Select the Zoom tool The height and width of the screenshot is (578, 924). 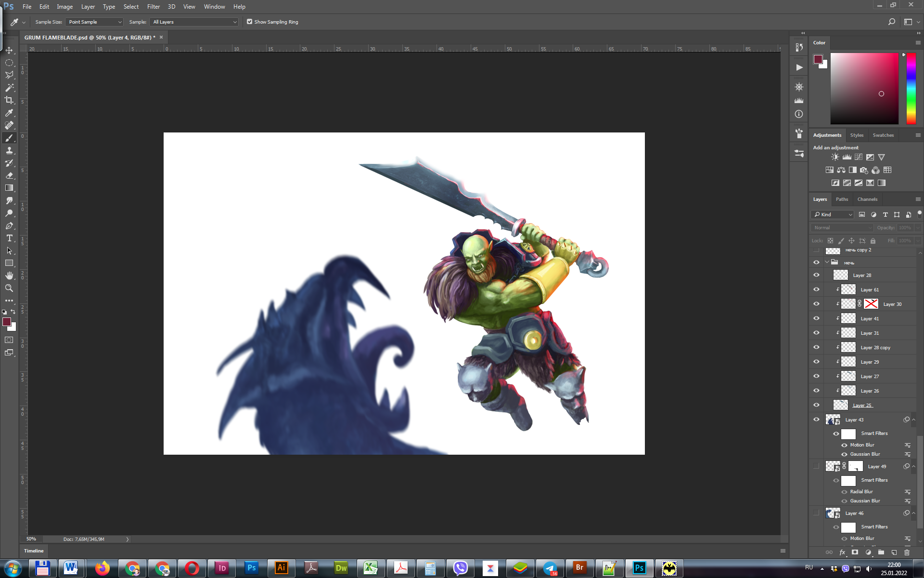pos(9,288)
